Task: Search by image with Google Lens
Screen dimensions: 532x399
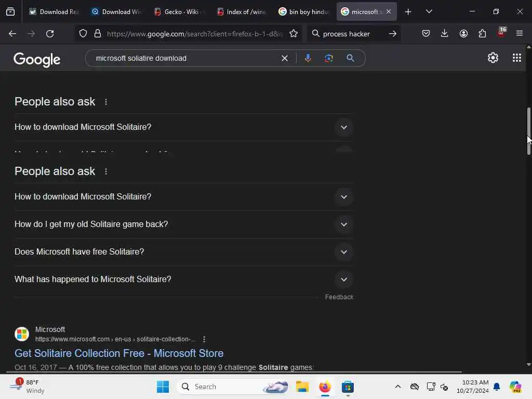Action: tap(328, 58)
